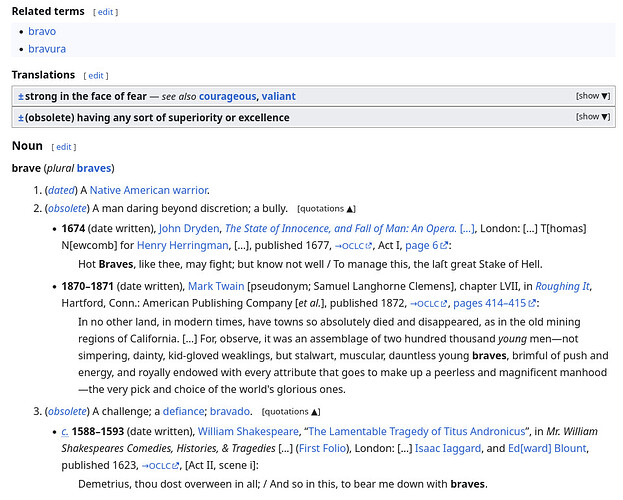Click the ± icon beside 'strong in the face of fear'
The width and height of the screenshot is (623, 500).
(x=21, y=96)
